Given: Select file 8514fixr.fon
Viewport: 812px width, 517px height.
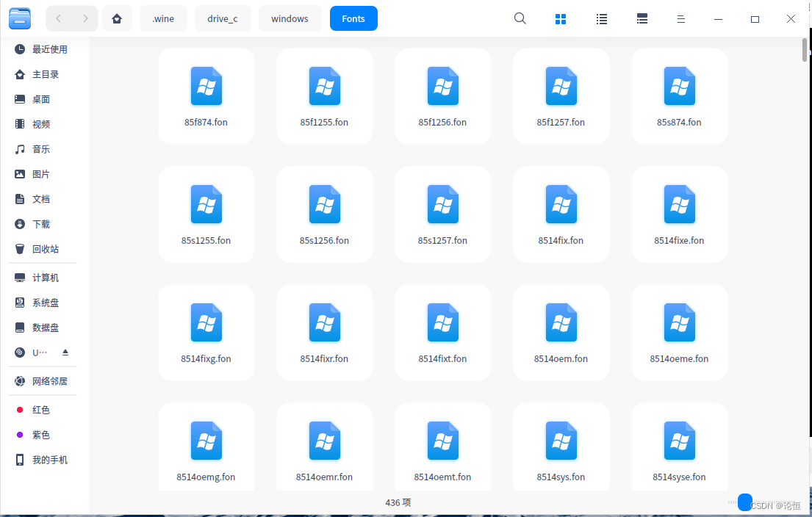Looking at the screenshot, I should (325, 333).
